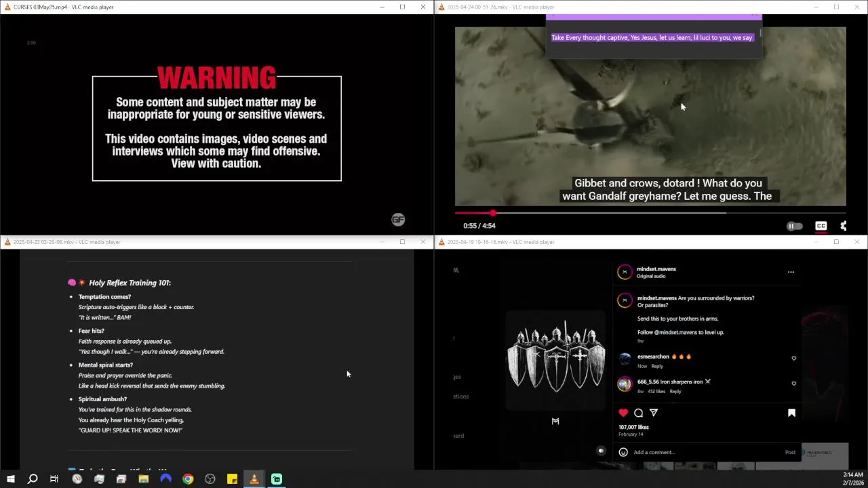Toggle the autoplay switch in the player
868x488 pixels.
[x=794, y=226]
